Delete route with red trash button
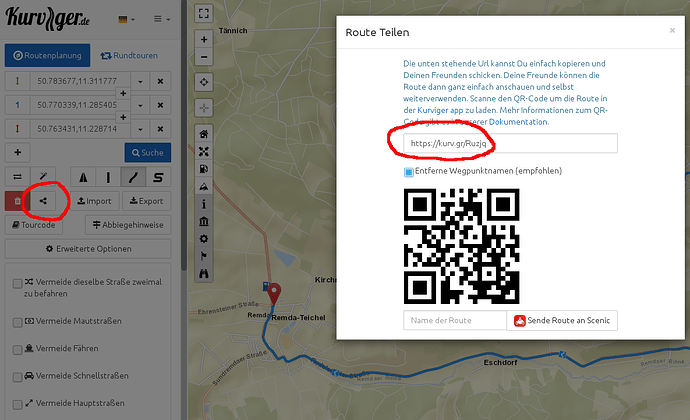690x420 pixels. click(17, 201)
